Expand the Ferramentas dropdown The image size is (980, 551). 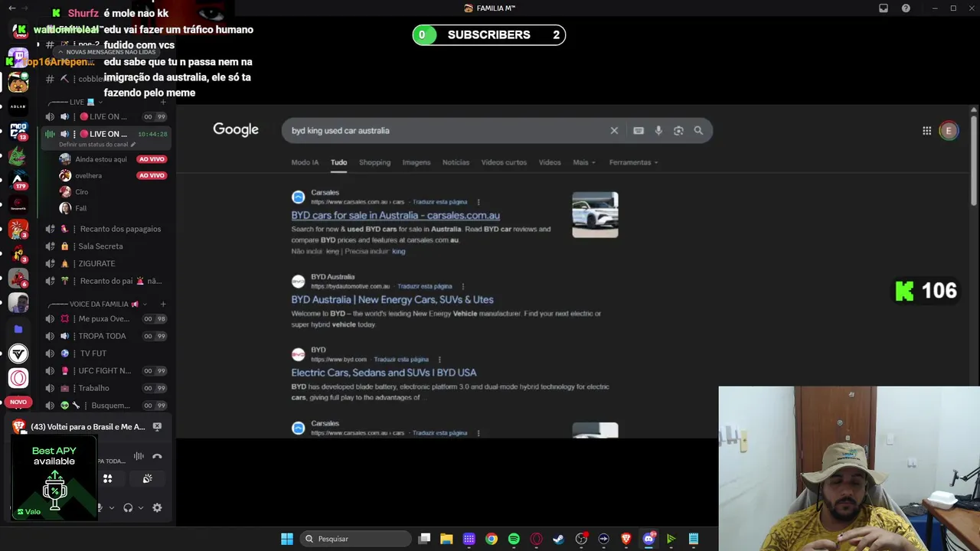(x=634, y=162)
